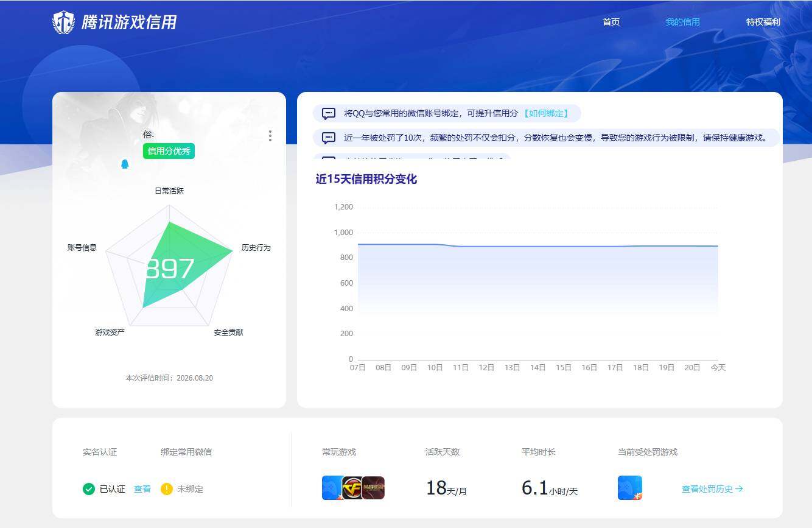Click the CF CrossFire game icon

[353, 488]
